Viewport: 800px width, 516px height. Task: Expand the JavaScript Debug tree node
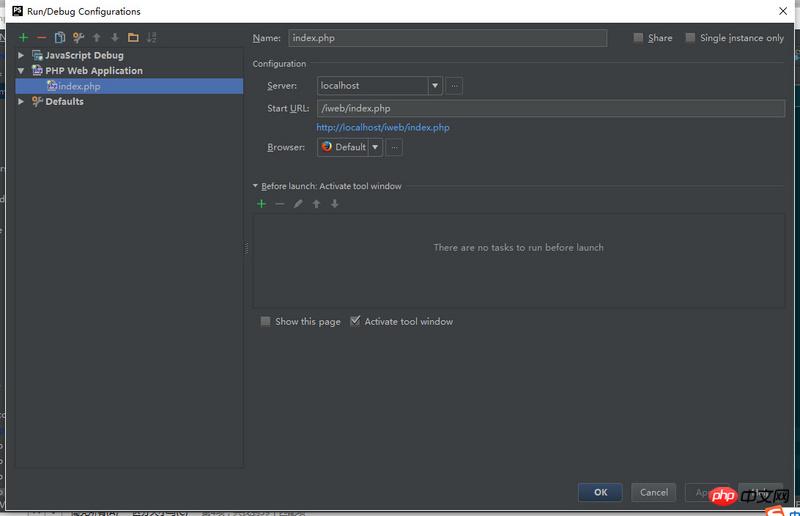pyautogui.click(x=21, y=55)
